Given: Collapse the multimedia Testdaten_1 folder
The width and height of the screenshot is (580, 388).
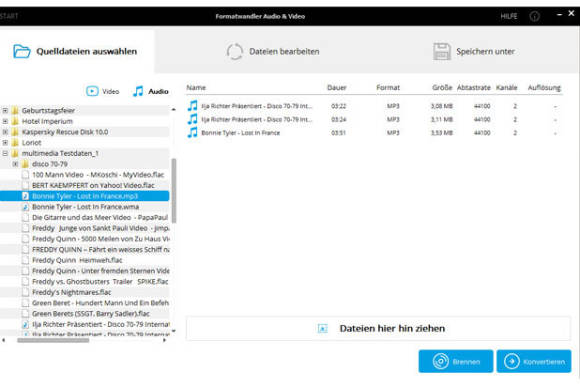Looking at the screenshot, I should (x=5, y=153).
